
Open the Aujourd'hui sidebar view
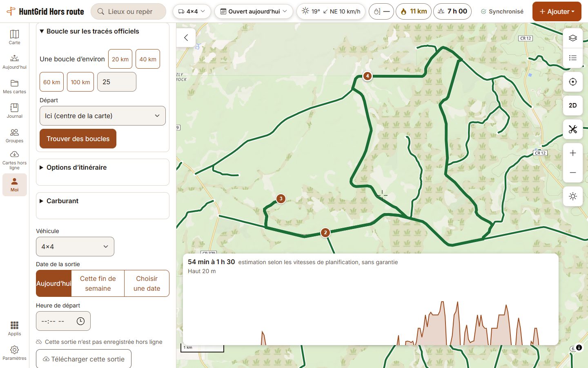(14, 61)
